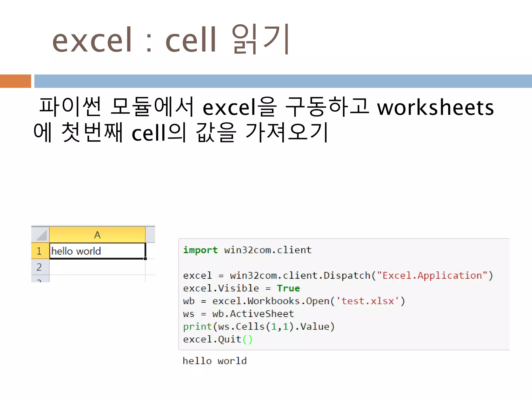This screenshot has width=532, height=399.
Task: Select row 1 header
Action: pyautogui.click(x=39, y=251)
